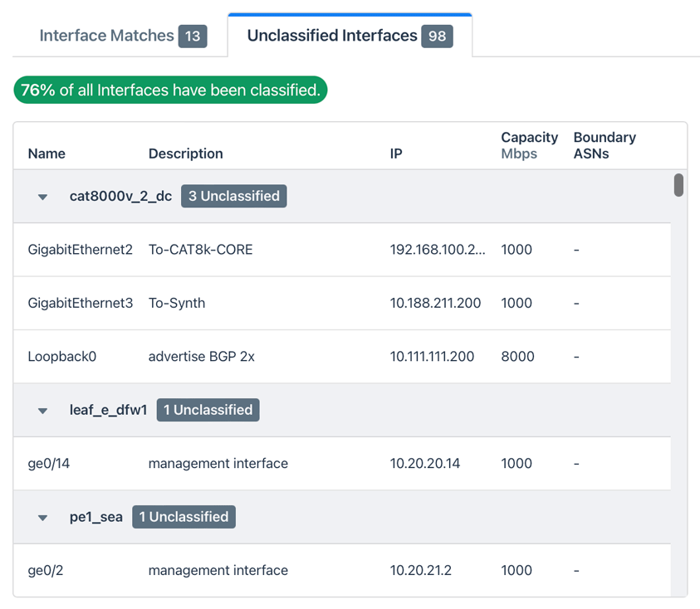Sort by the Name column header

coord(47,153)
